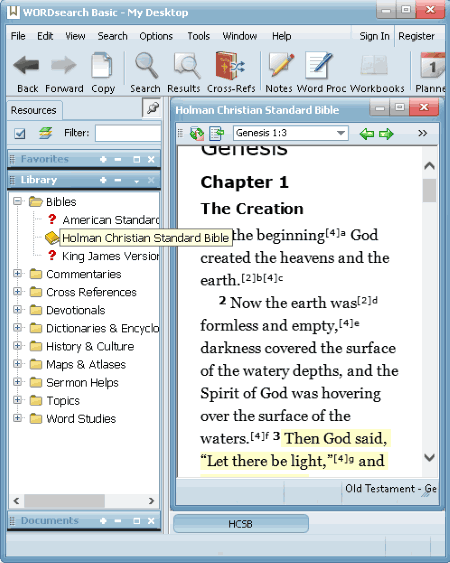Click the minus icon on Favorites panel header
The width and height of the screenshot is (450, 563).
[118, 159]
